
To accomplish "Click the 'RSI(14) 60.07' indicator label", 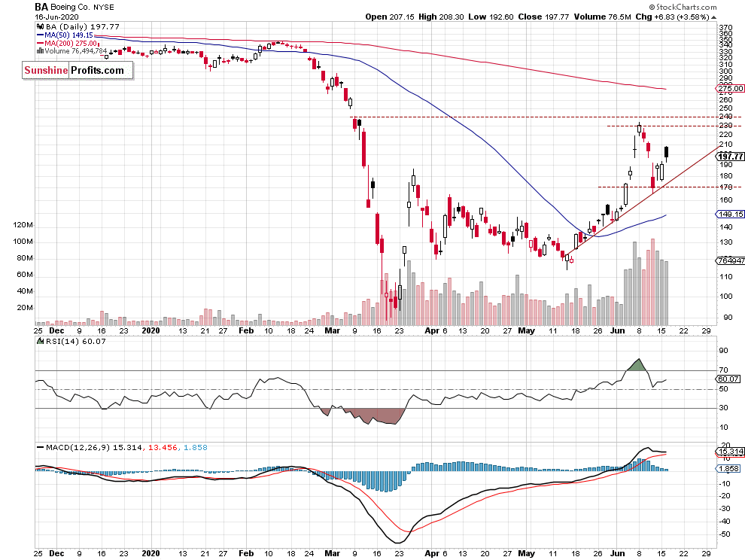I will click(75, 341).
